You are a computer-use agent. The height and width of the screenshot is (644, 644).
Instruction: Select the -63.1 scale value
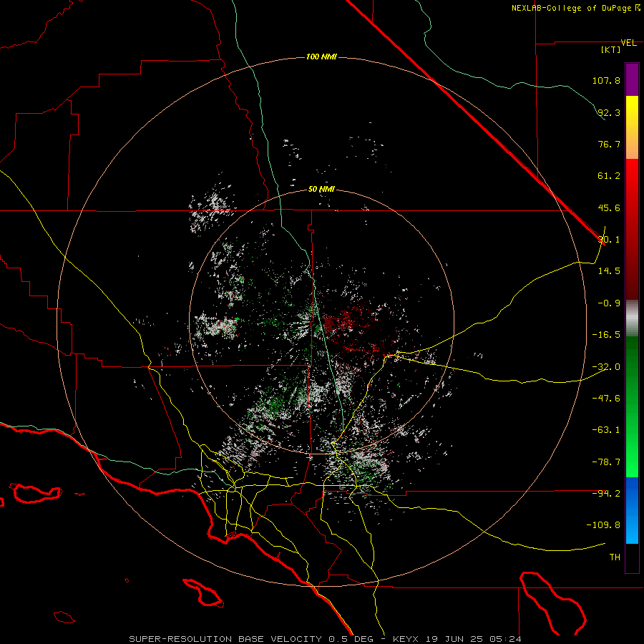[606, 430]
